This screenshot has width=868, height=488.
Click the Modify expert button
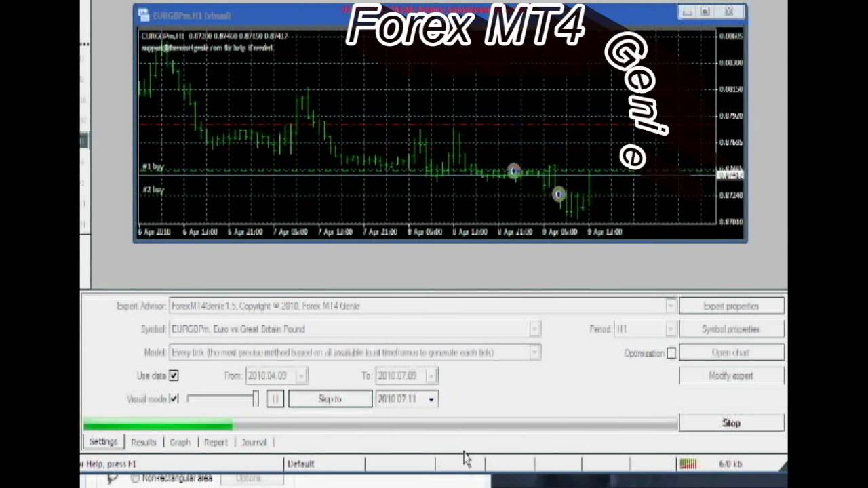click(x=731, y=375)
